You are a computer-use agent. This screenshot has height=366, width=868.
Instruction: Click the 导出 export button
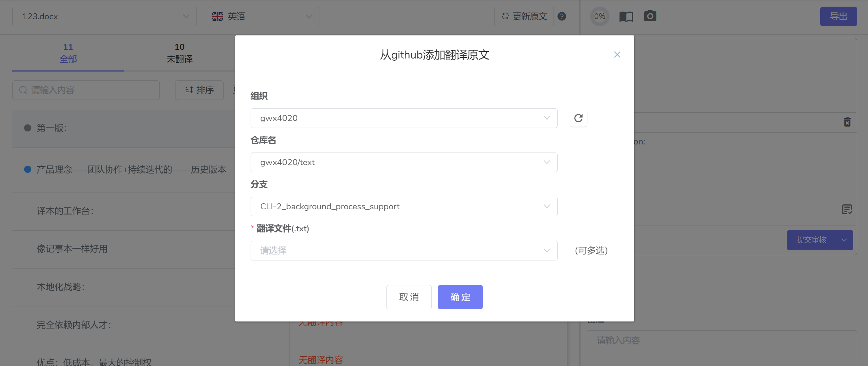(839, 16)
